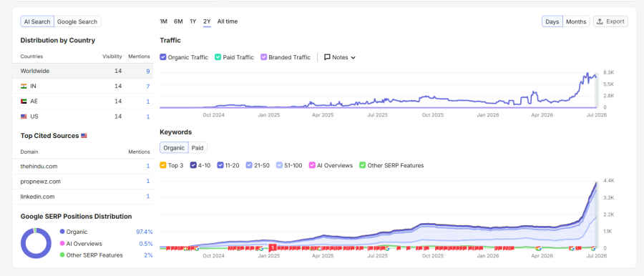Click the UAE flag next to AE
The width and height of the screenshot is (644, 276).
[x=24, y=102]
